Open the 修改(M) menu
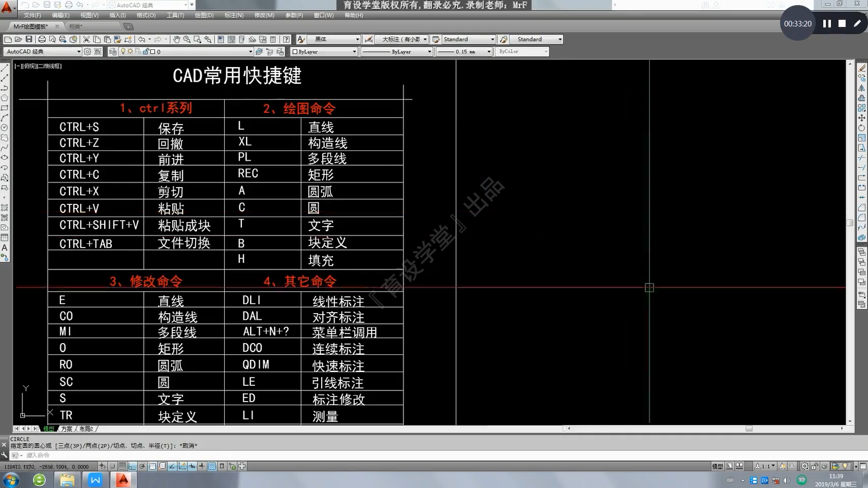Viewport: 868px width, 488px height. pyautogui.click(x=264, y=15)
